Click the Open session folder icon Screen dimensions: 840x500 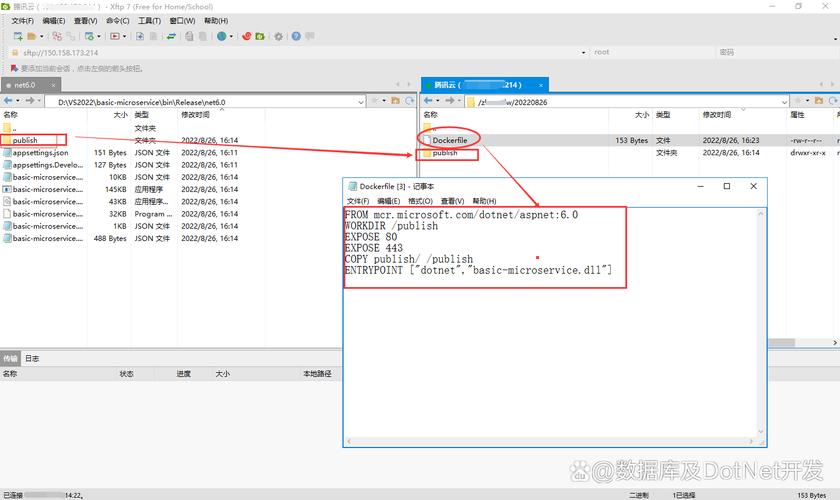click(32, 36)
